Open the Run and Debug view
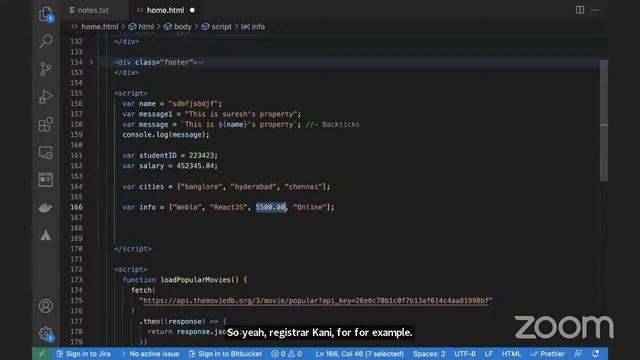Viewport: 640px width, 360px height. point(46,97)
